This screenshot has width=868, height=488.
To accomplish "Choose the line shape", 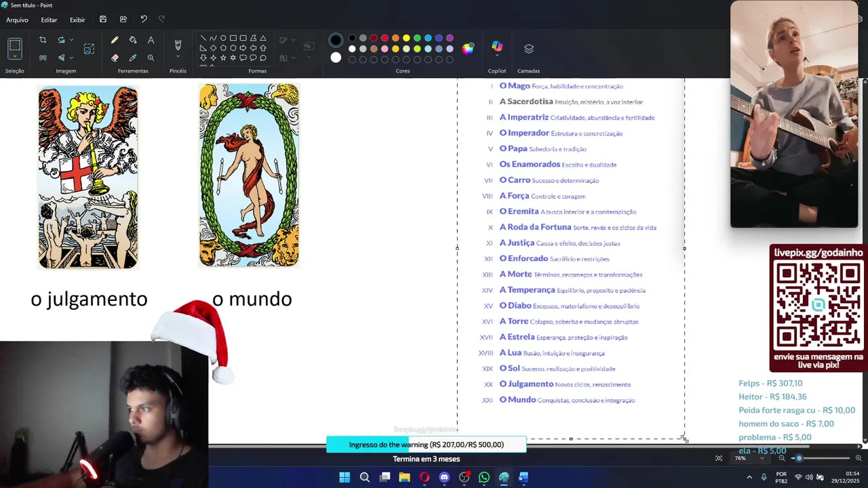I will coord(203,38).
